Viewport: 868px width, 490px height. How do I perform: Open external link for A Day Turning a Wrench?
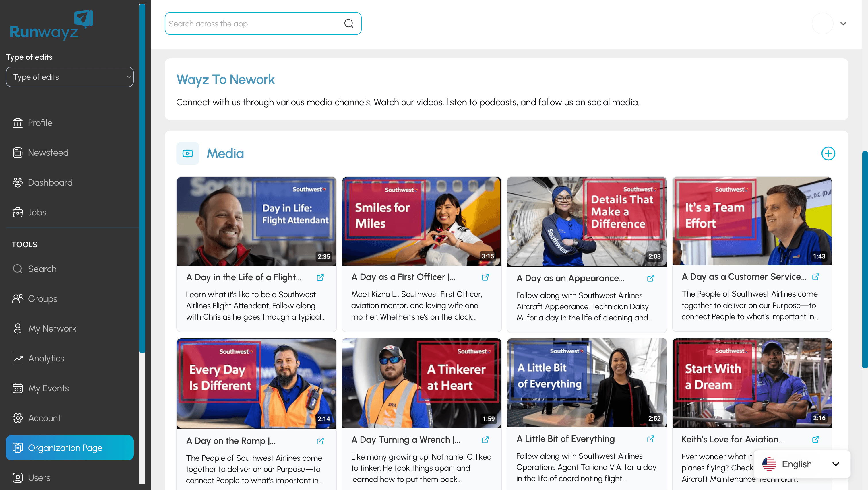[x=486, y=440]
